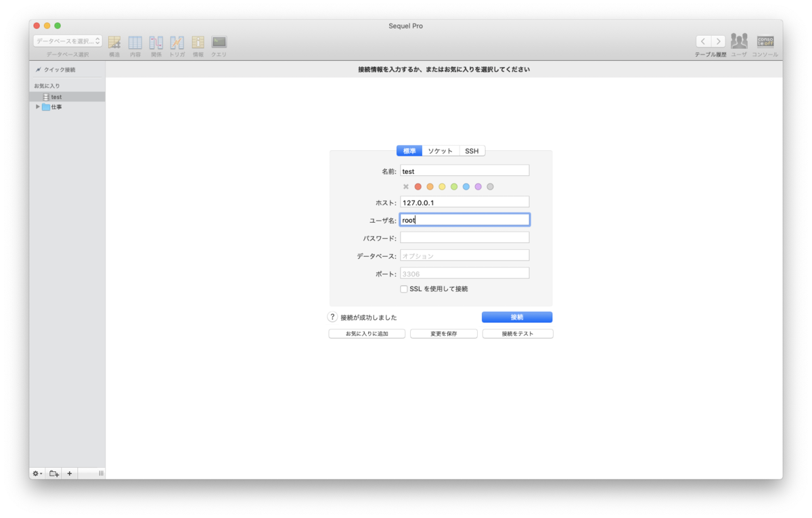Focus the パスワード (Password) field
The width and height of the screenshot is (812, 518).
(x=465, y=238)
